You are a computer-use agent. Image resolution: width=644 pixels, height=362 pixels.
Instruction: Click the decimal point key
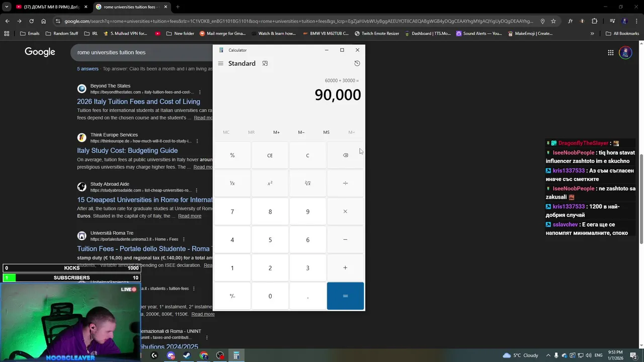307,296
